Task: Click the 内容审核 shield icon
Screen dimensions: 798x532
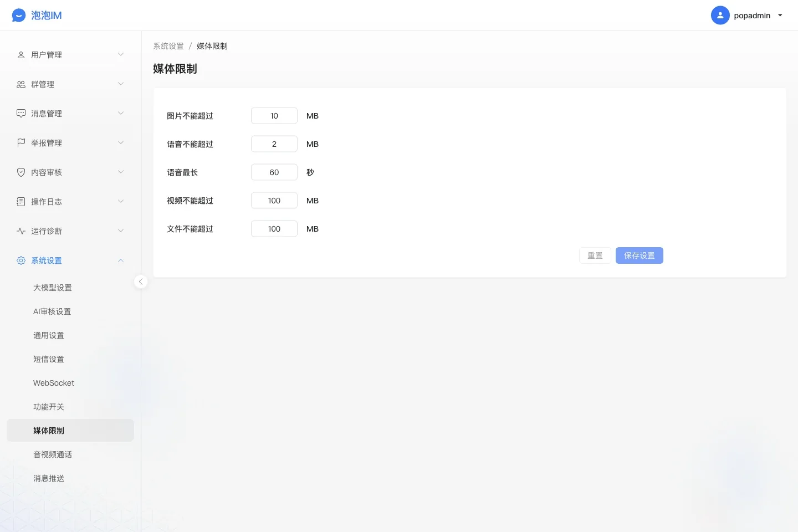Action: (x=21, y=172)
